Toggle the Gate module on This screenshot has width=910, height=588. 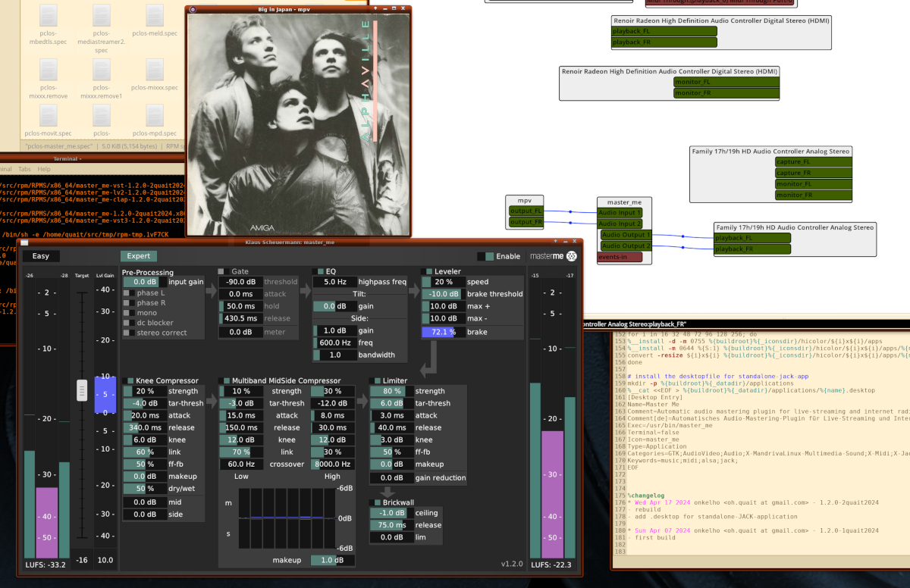click(222, 271)
